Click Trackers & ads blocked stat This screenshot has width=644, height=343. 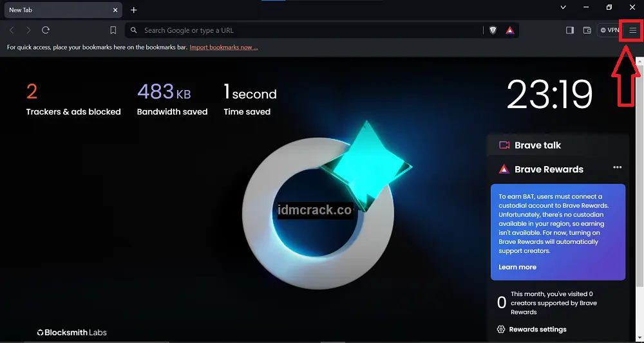click(73, 99)
